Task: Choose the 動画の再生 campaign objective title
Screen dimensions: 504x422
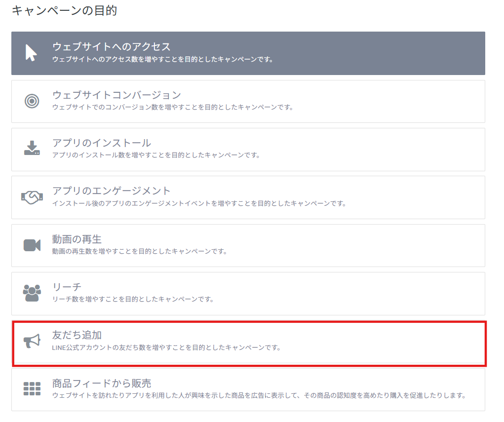Action: click(x=77, y=239)
